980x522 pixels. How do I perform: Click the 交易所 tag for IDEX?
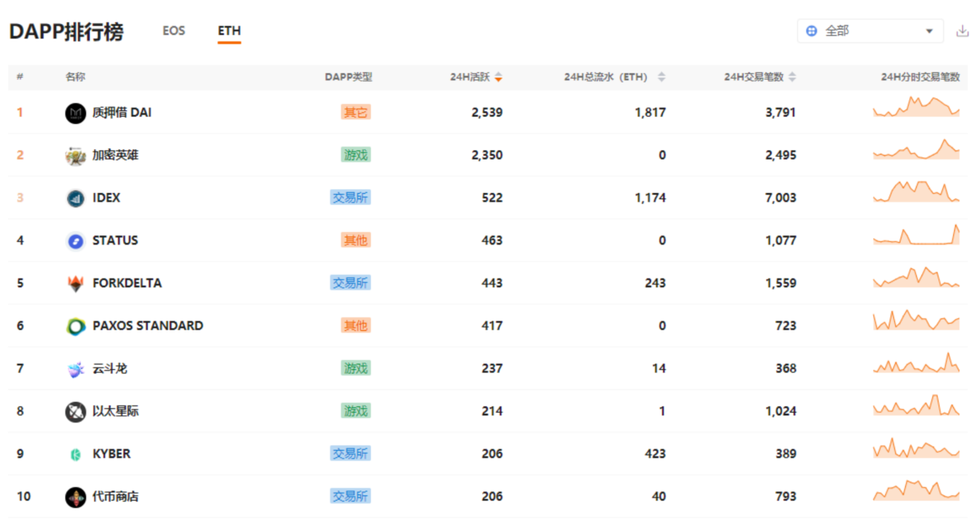coord(350,198)
